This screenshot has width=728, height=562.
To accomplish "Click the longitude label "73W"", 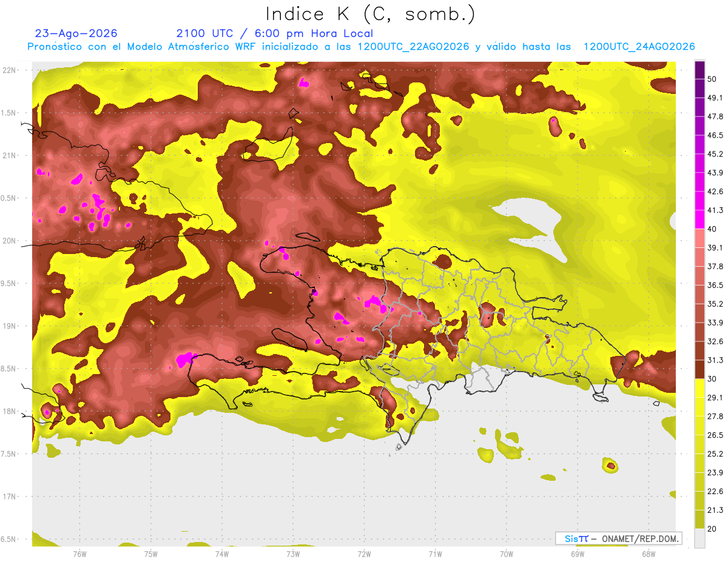I will point(293,554).
